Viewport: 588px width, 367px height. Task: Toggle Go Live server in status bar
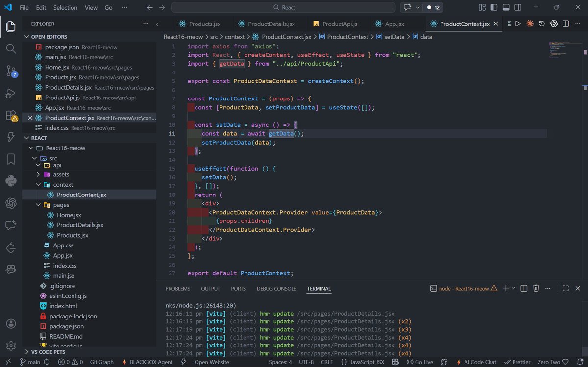tap(420, 362)
